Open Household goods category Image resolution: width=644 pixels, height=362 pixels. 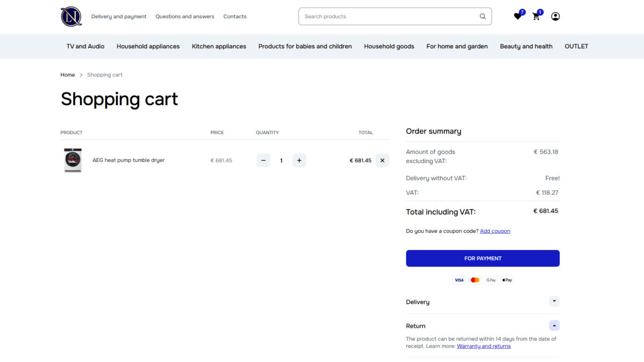pyautogui.click(x=389, y=47)
